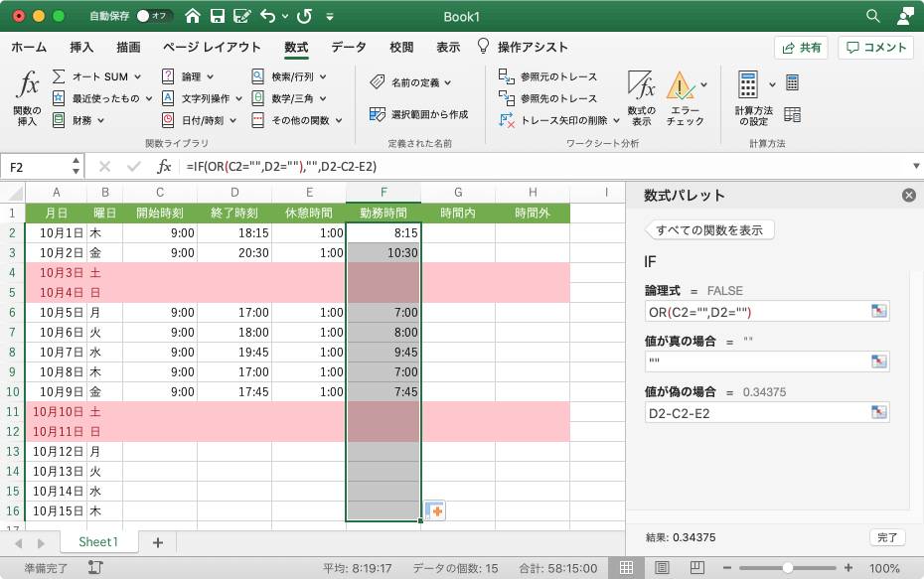This screenshot has width=924, height=579.
Task: Click the Comments (コメント) button
Action: 875,48
